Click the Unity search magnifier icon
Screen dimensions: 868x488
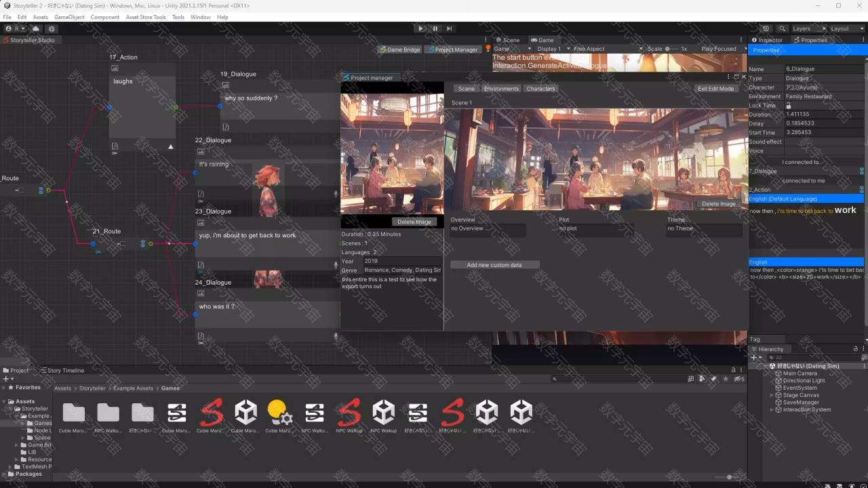point(783,28)
